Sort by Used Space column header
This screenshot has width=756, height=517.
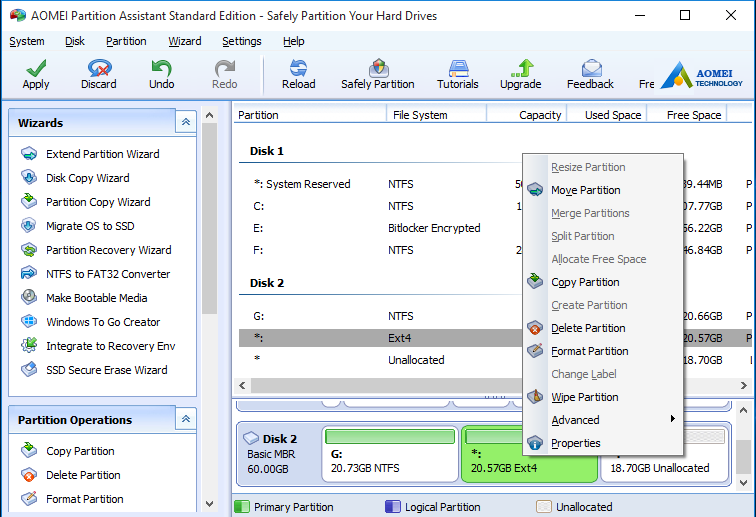click(607, 115)
